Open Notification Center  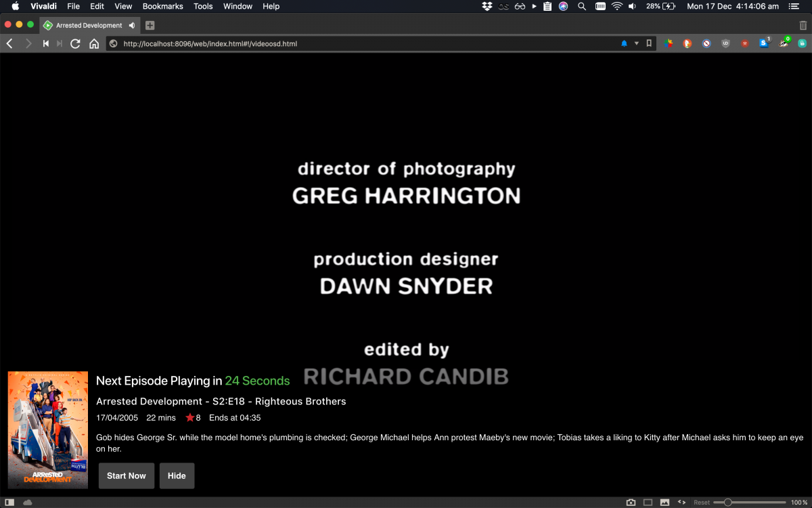[x=794, y=6]
